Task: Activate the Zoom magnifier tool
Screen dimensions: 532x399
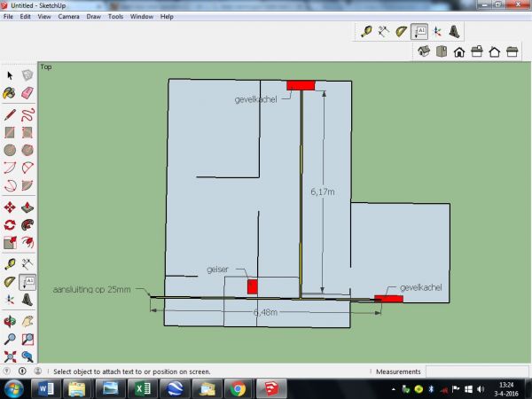Action: (x=10, y=339)
